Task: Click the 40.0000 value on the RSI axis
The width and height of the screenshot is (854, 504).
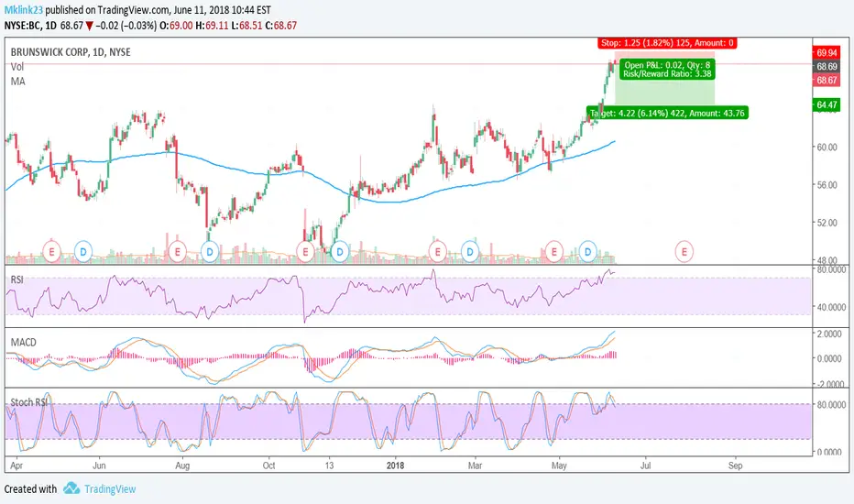Action: click(831, 307)
